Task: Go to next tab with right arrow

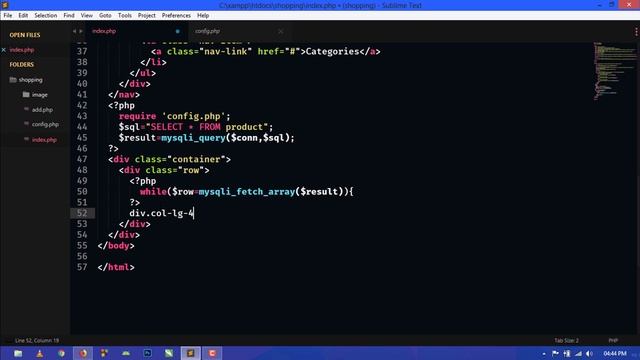Action: [81, 31]
